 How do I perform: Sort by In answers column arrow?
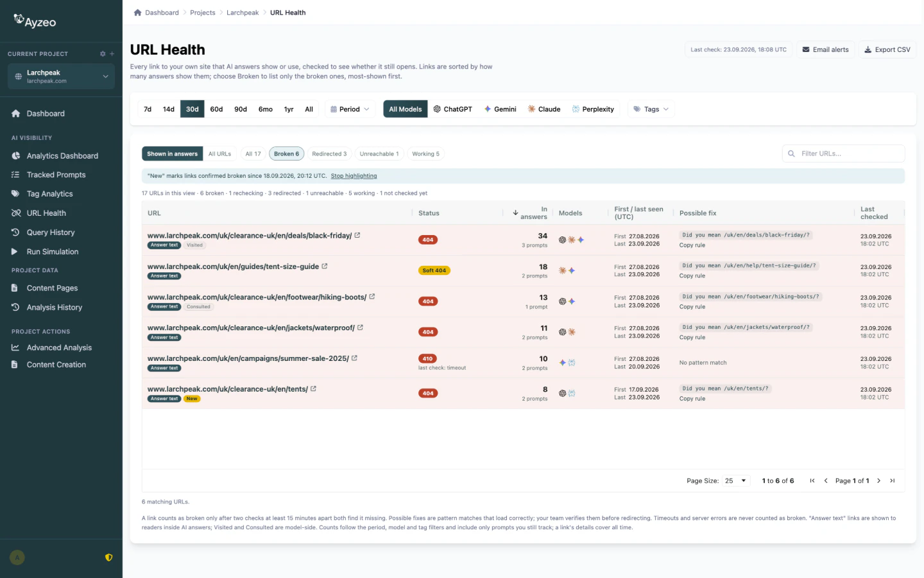click(x=515, y=213)
